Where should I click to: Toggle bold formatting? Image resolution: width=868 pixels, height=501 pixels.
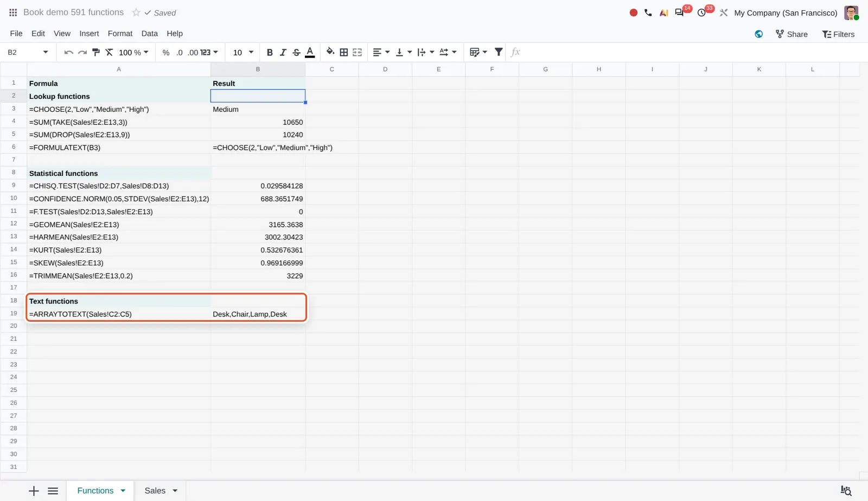click(x=270, y=52)
